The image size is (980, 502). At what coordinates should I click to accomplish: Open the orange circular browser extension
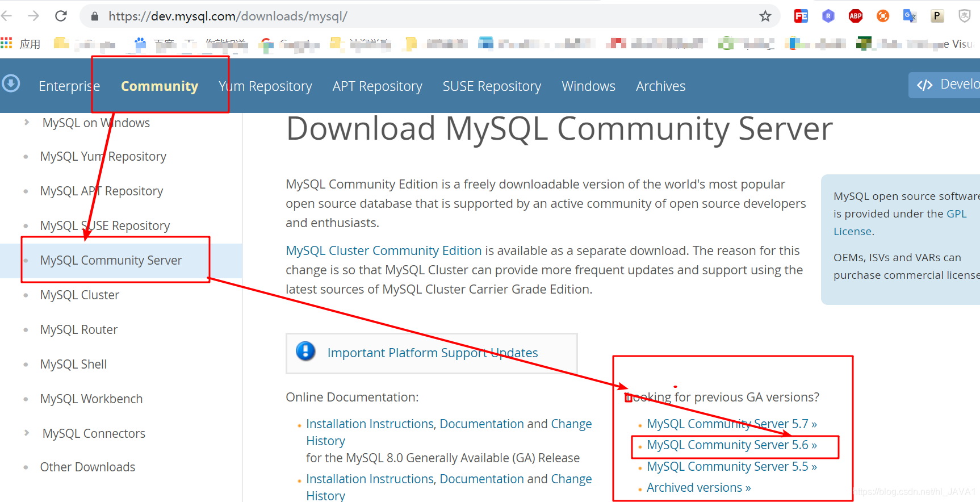coord(883,16)
